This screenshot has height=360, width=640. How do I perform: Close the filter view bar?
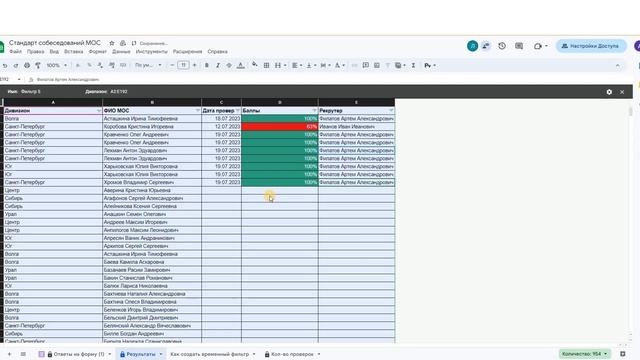click(622, 92)
